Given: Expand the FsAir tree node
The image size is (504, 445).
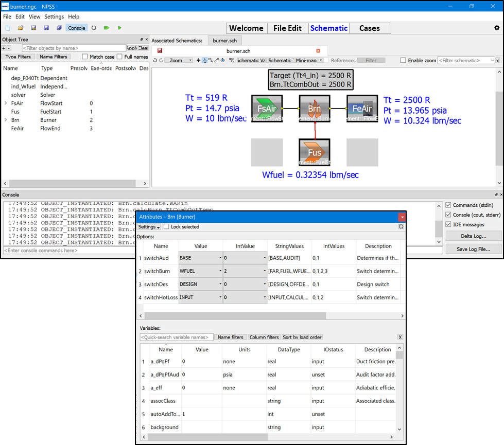Looking at the screenshot, I should click(x=6, y=103).
